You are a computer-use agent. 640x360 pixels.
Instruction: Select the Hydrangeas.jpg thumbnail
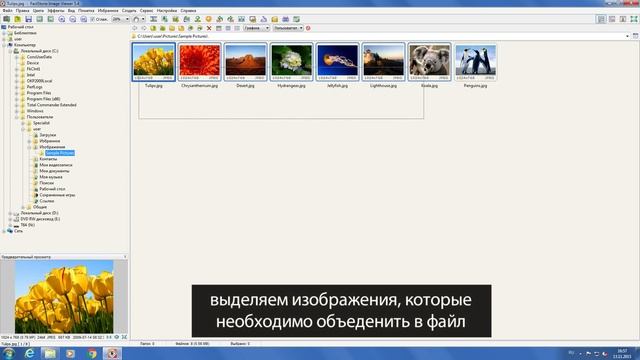click(x=291, y=62)
